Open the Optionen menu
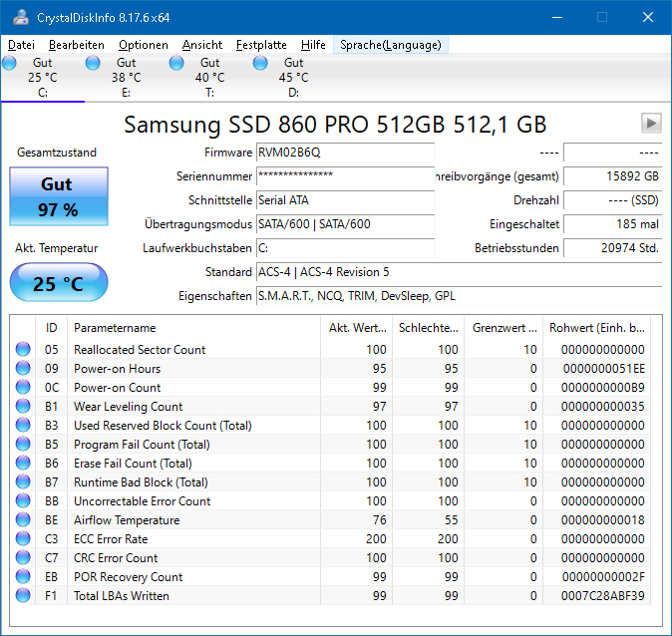 point(144,45)
